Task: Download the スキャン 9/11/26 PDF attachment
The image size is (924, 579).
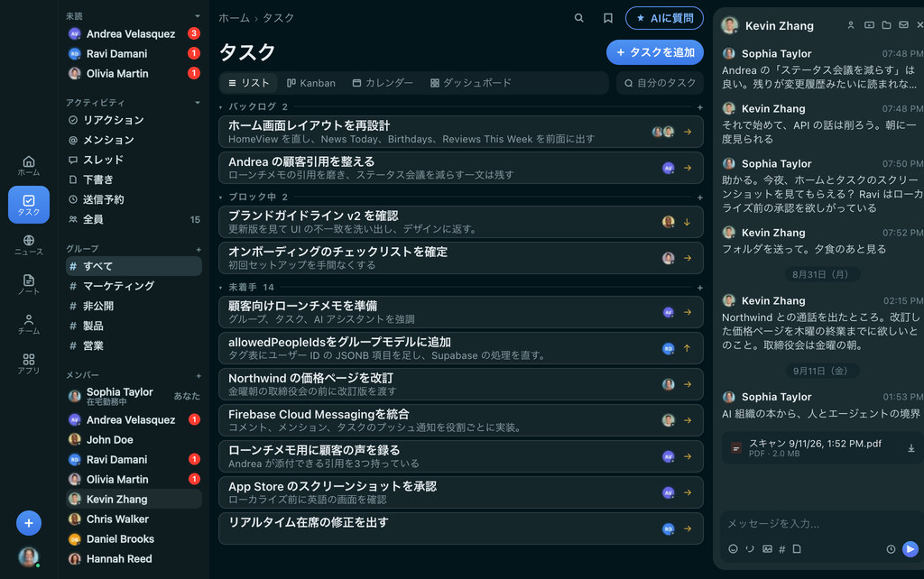Action: tap(911, 448)
